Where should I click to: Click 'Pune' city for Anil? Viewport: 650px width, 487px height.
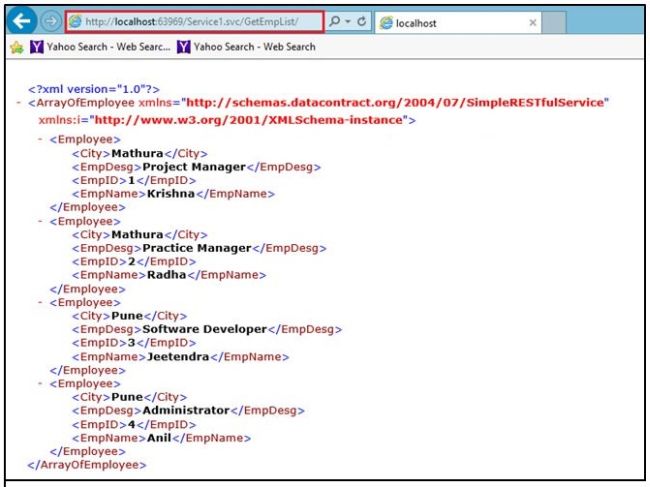click(x=127, y=397)
